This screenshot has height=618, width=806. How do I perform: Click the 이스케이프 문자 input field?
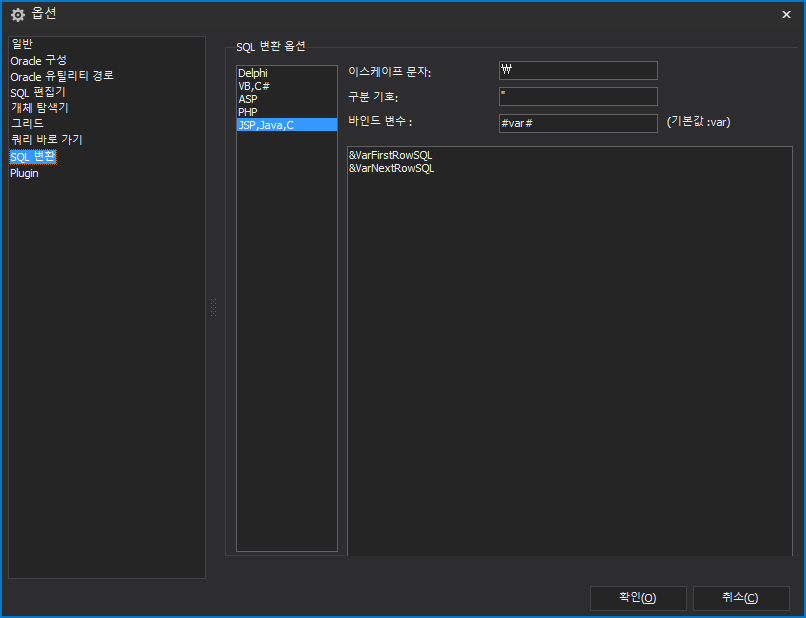point(577,70)
